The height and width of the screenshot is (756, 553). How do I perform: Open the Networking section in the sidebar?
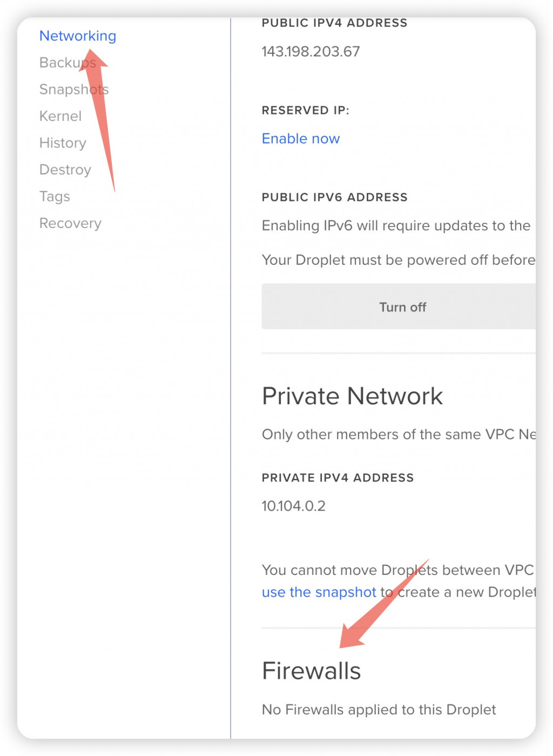(x=78, y=36)
